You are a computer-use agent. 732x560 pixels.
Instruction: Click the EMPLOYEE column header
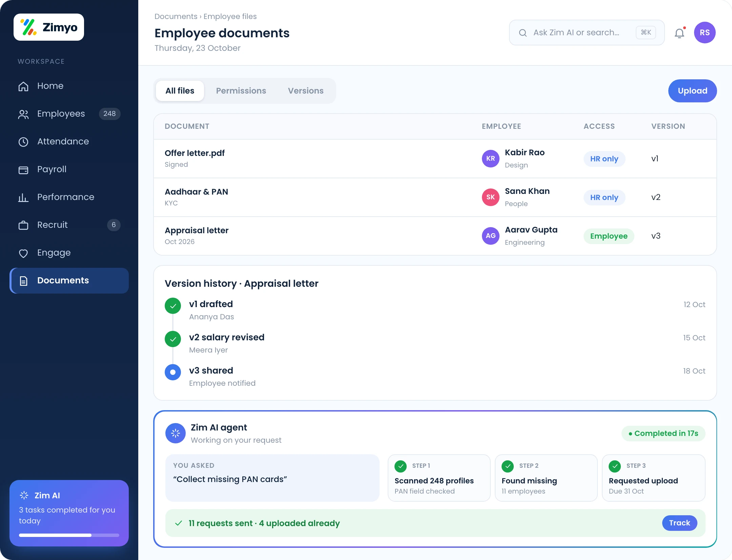pyautogui.click(x=502, y=126)
